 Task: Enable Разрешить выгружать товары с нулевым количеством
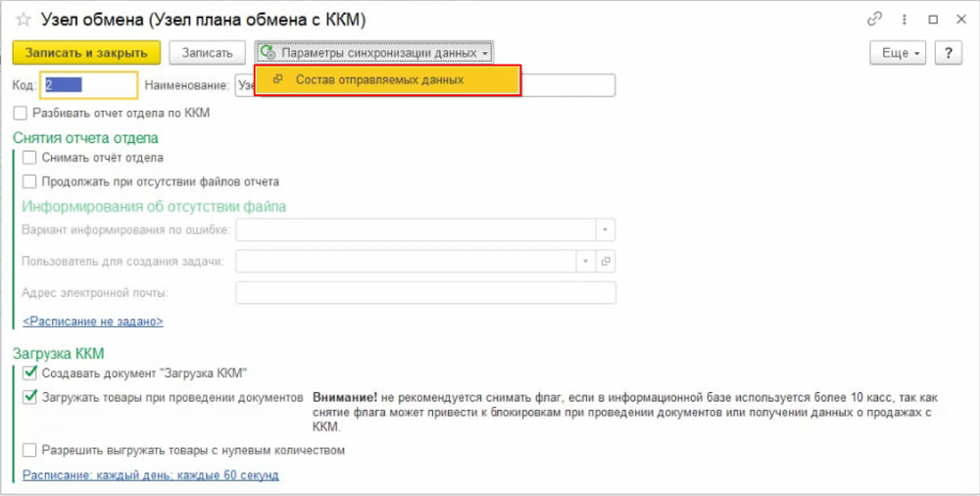point(30,450)
